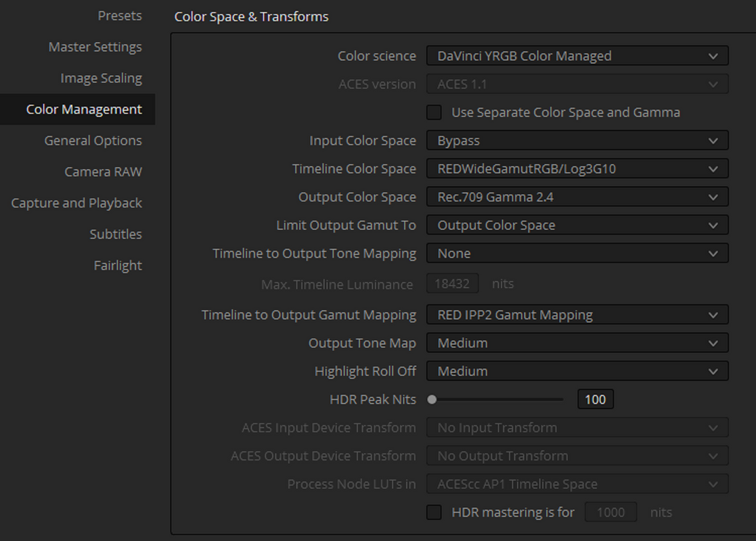Screen dimensions: 756x541
Task: Select the Output Tone Map dropdown
Action: 577,343
